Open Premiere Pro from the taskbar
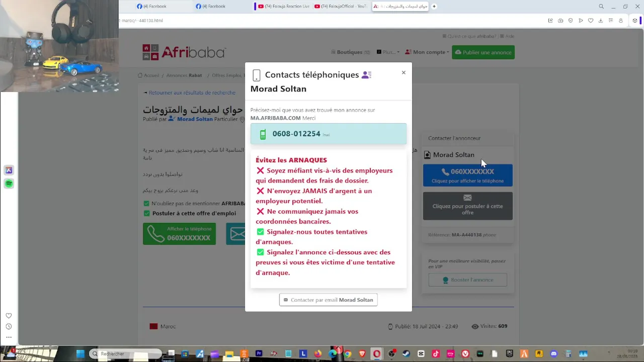The image size is (644, 362). 259,354
